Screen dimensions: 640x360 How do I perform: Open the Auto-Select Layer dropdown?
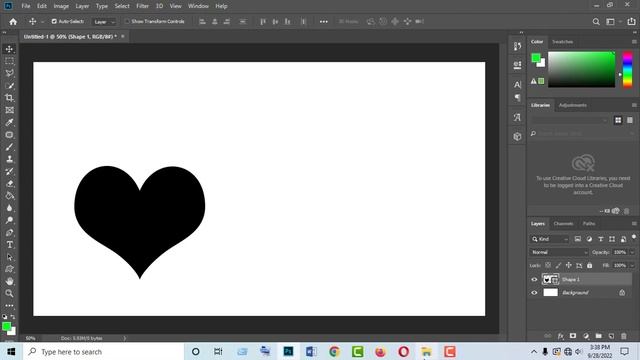pyautogui.click(x=104, y=22)
